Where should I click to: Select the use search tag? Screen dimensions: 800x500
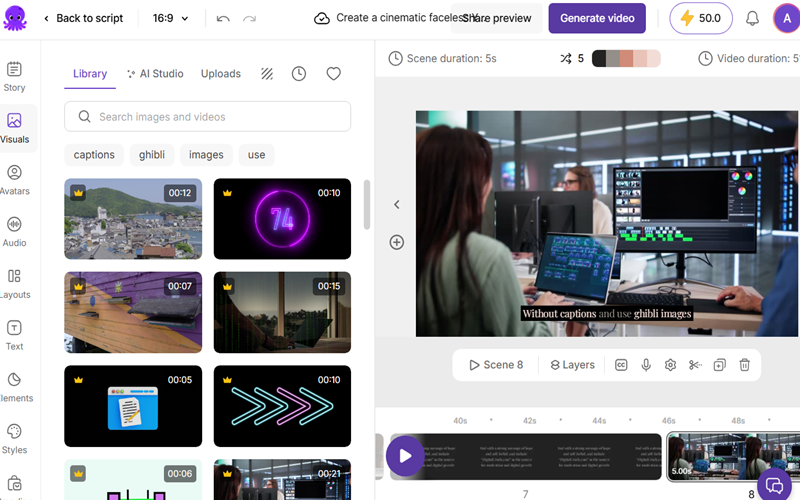pyautogui.click(x=256, y=155)
